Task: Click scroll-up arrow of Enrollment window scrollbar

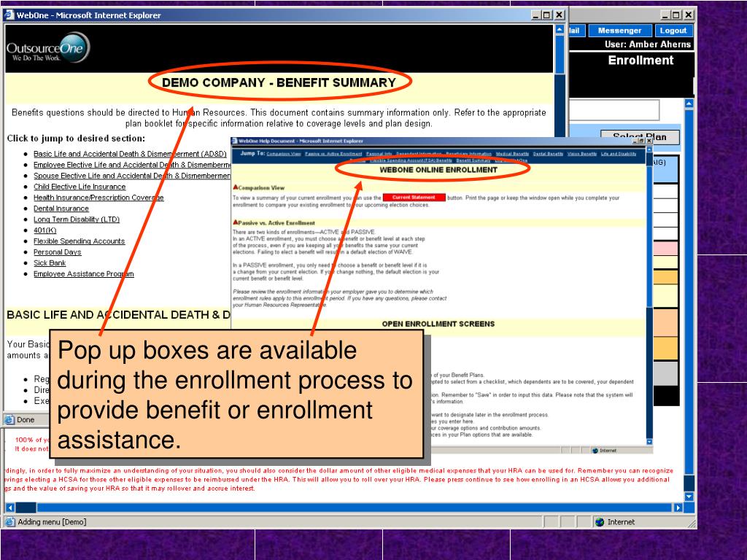Action: click(689, 103)
